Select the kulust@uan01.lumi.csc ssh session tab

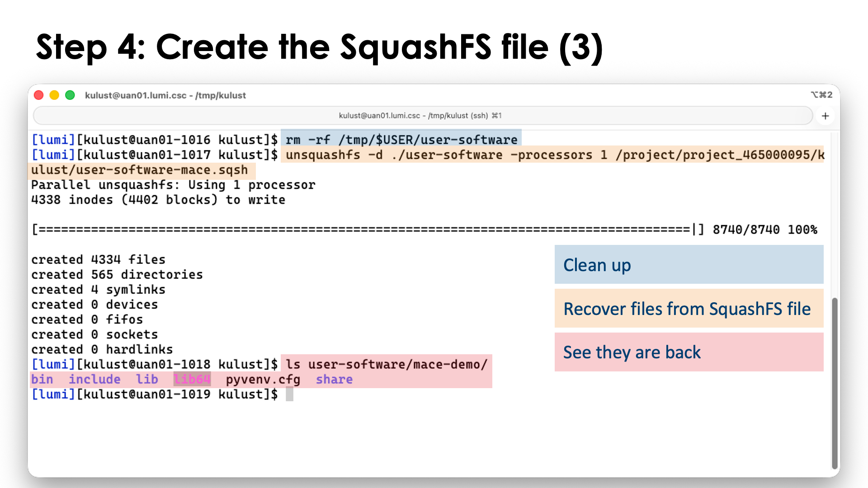(x=420, y=116)
